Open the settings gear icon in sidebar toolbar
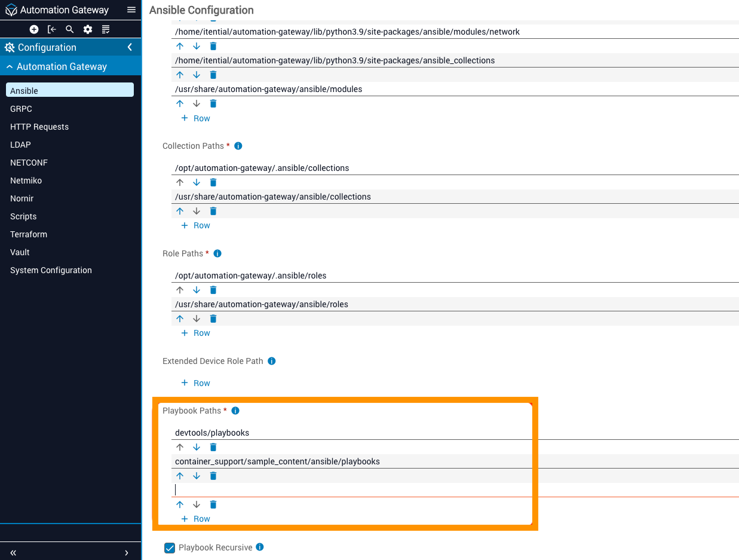This screenshot has height=560, width=739. click(88, 29)
